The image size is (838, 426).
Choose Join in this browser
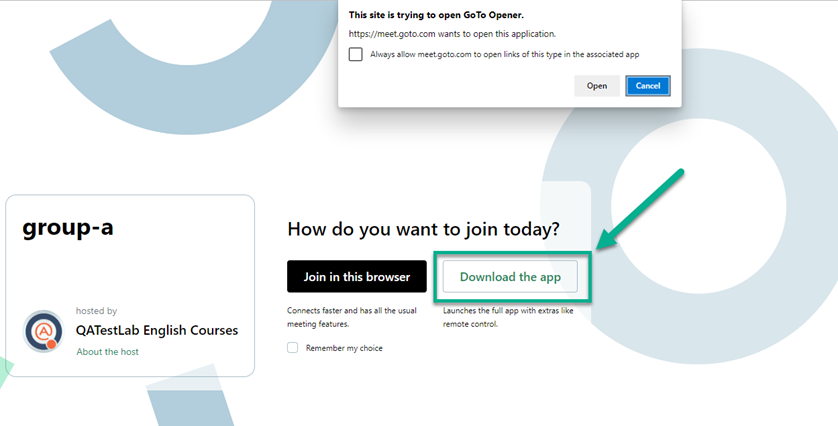(x=356, y=276)
